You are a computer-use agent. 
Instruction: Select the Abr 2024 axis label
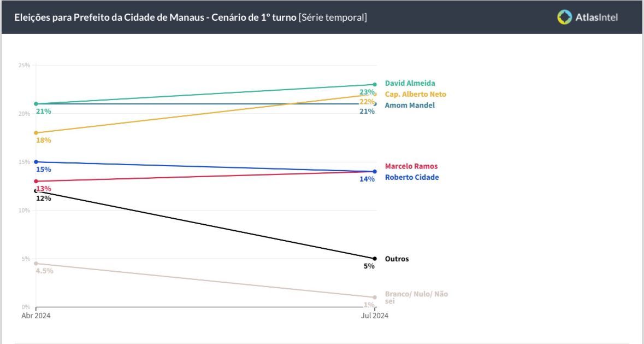pos(36,316)
